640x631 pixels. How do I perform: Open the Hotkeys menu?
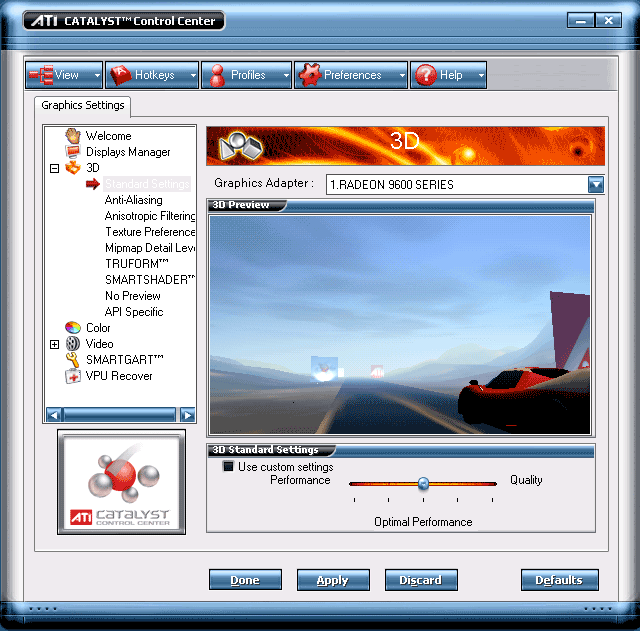click(152, 75)
